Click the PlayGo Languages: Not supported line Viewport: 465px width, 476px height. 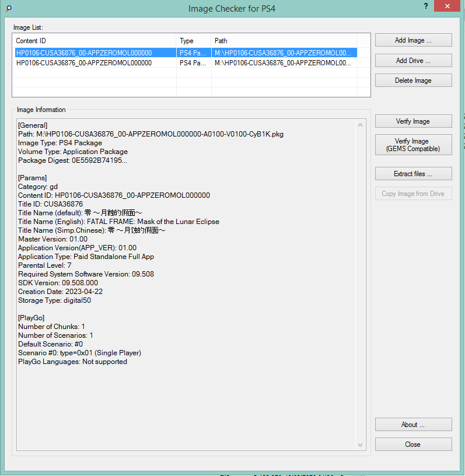pos(72,362)
